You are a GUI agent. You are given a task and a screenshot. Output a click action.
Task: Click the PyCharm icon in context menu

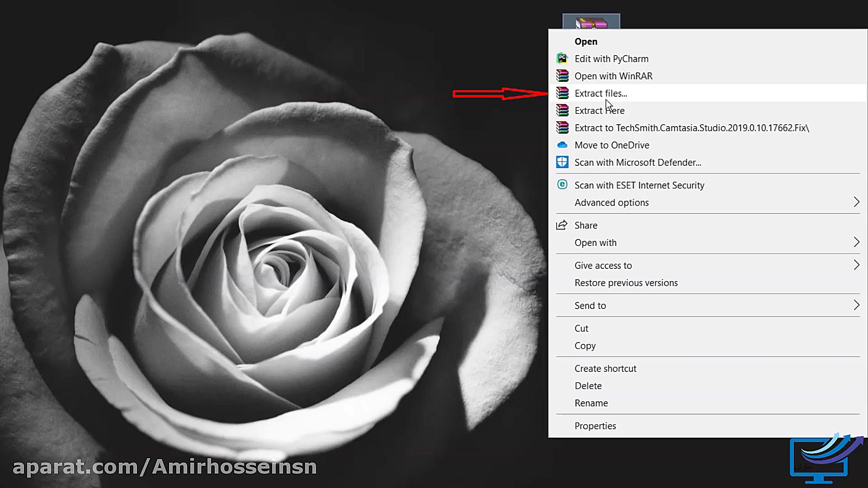pyautogui.click(x=562, y=59)
